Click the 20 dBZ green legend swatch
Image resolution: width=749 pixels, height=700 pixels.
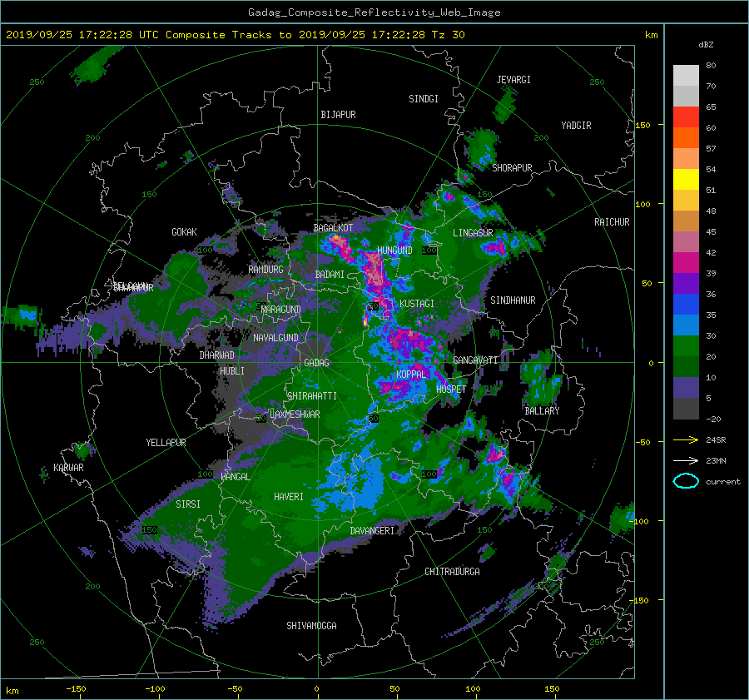[x=686, y=346]
